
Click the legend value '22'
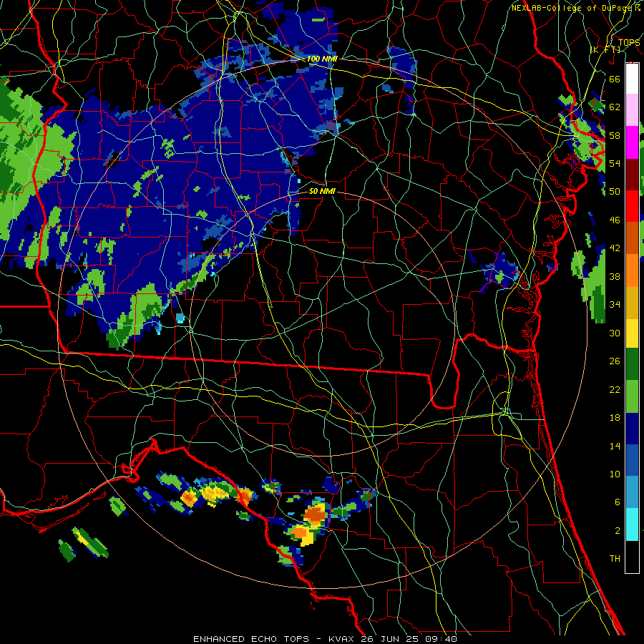click(615, 390)
